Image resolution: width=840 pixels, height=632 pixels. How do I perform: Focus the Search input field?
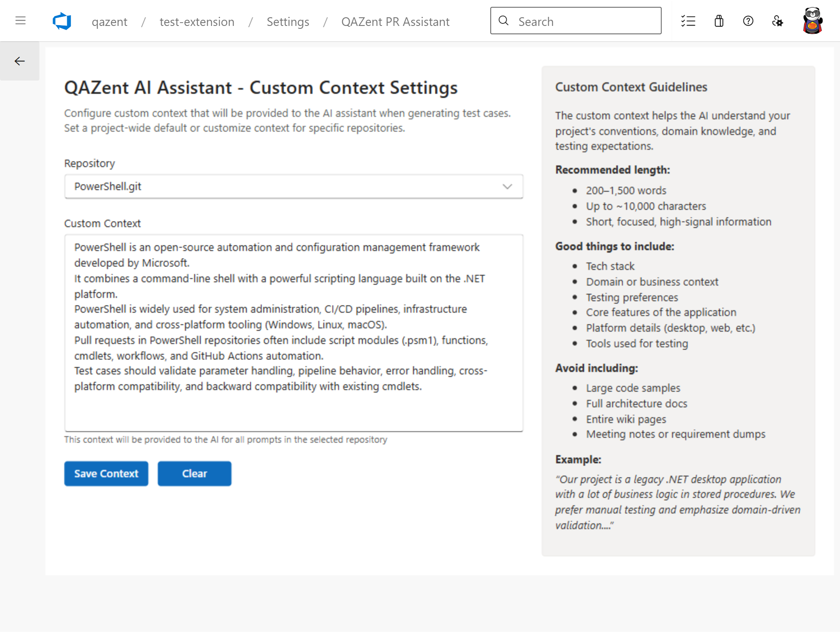(x=576, y=21)
